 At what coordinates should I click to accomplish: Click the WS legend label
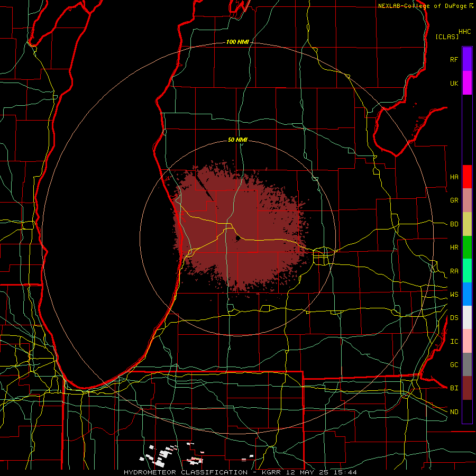(x=454, y=295)
